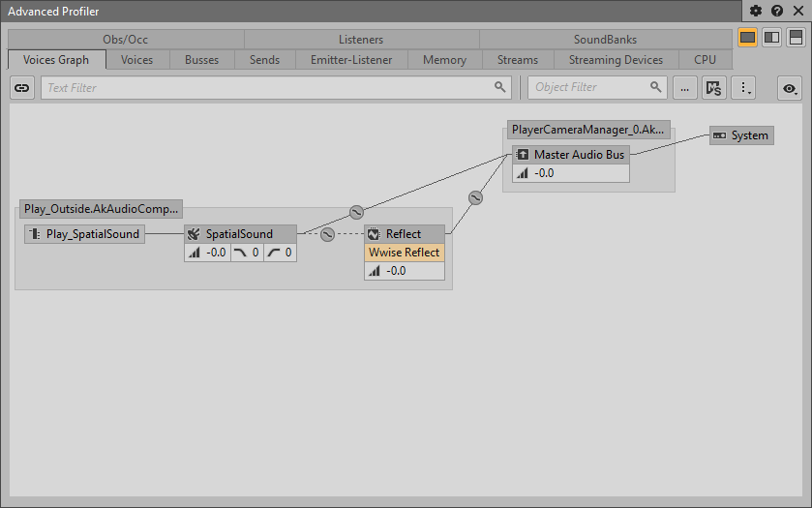Open the object browse ellipsis button
The height and width of the screenshot is (508, 812).
coord(684,87)
